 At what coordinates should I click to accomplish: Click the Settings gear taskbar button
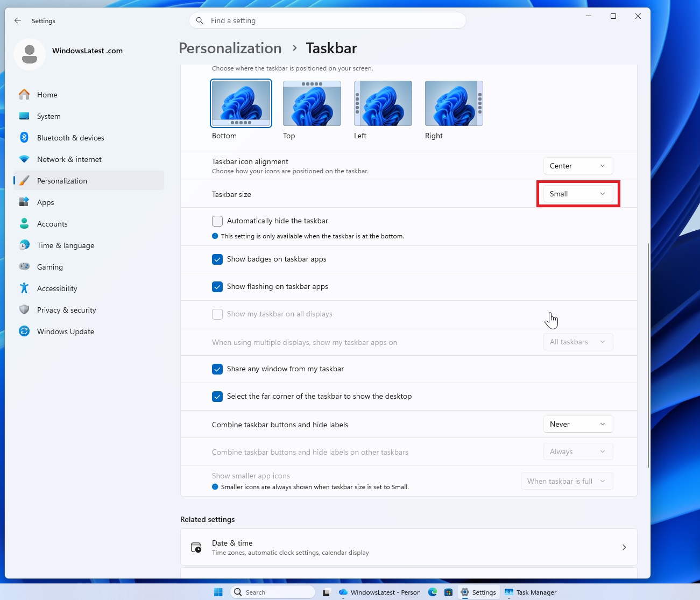click(x=478, y=592)
